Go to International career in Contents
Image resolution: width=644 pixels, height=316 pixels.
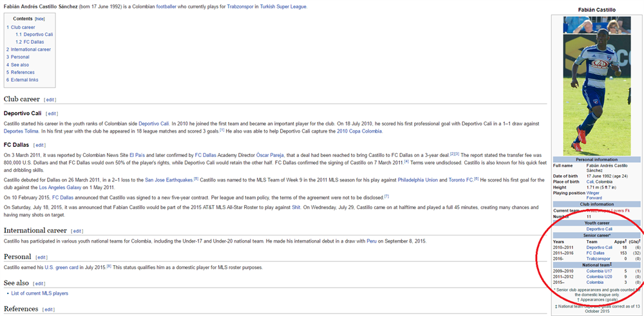coord(30,50)
